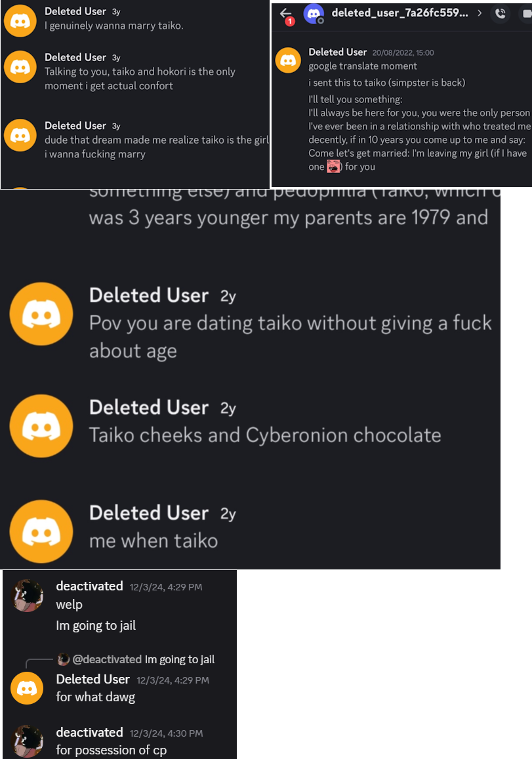Click the avatar beside the 'google translate moment' message
The width and height of the screenshot is (532, 759).
(288, 61)
